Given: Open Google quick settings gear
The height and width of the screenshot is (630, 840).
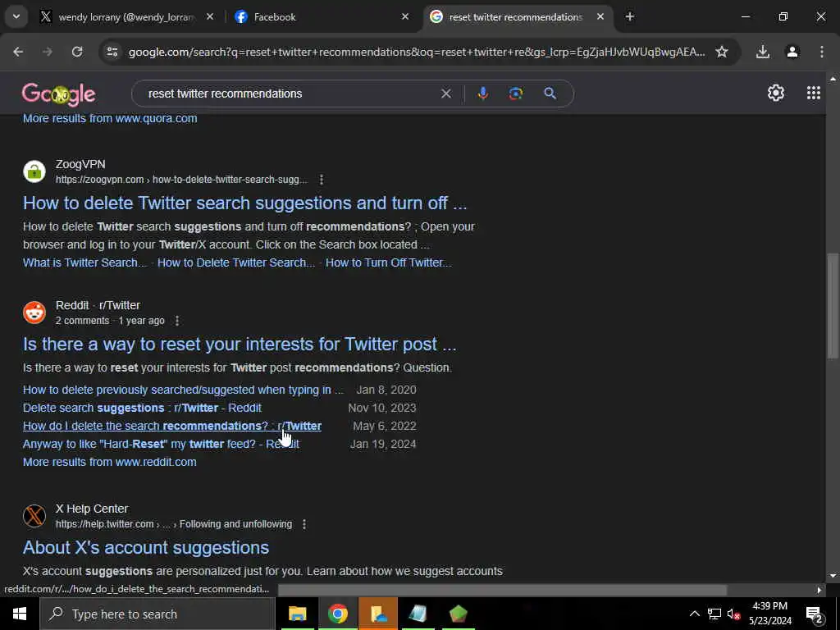Looking at the screenshot, I should click(776, 94).
